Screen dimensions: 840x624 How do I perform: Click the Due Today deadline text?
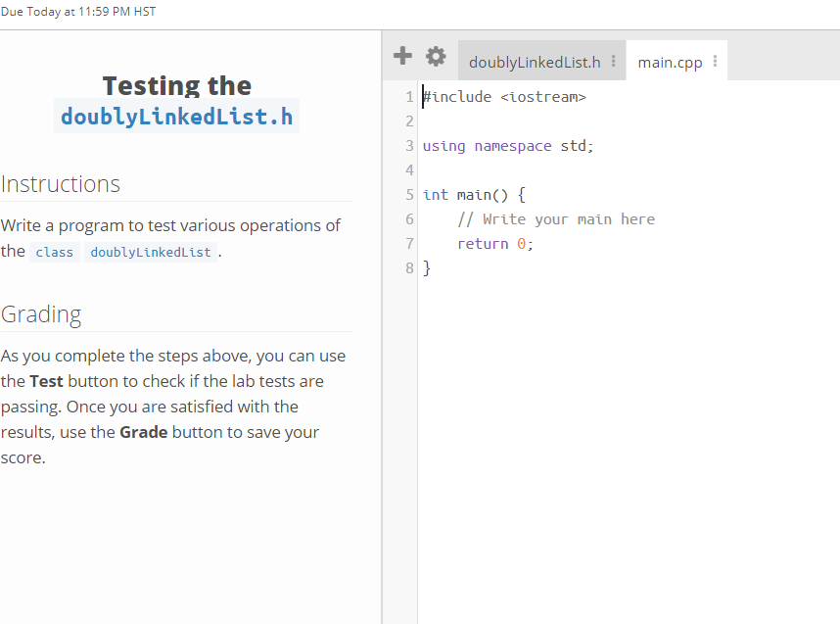[x=78, y=11]
